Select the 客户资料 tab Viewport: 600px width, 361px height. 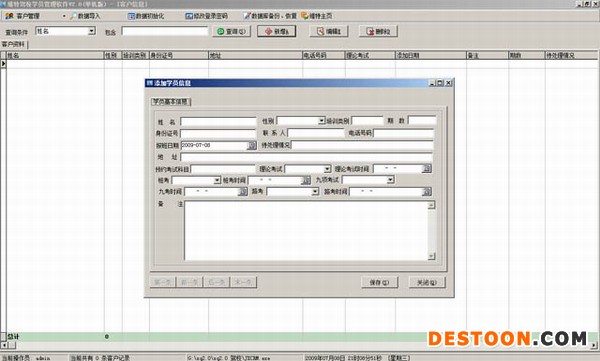(14, 44)
